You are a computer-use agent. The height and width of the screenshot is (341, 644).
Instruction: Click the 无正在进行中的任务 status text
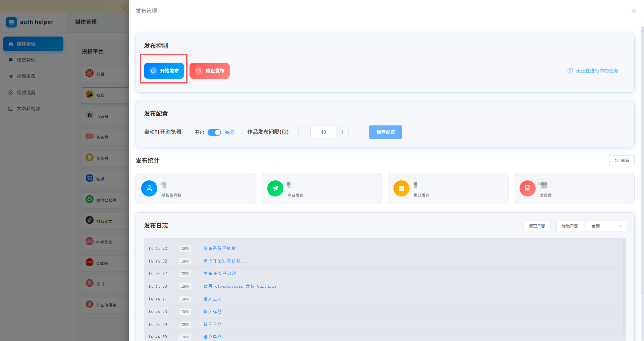[597, 71]
